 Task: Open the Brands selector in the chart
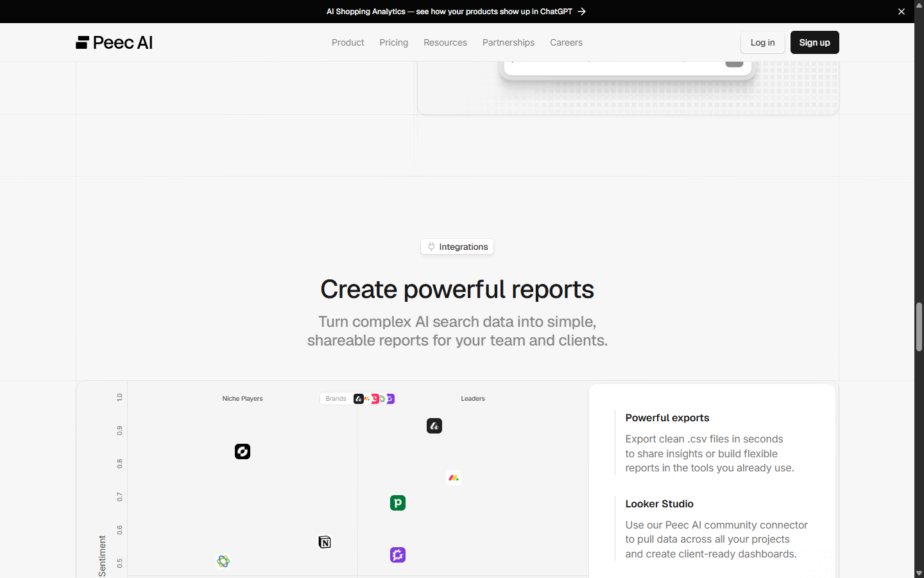(357, 399)
